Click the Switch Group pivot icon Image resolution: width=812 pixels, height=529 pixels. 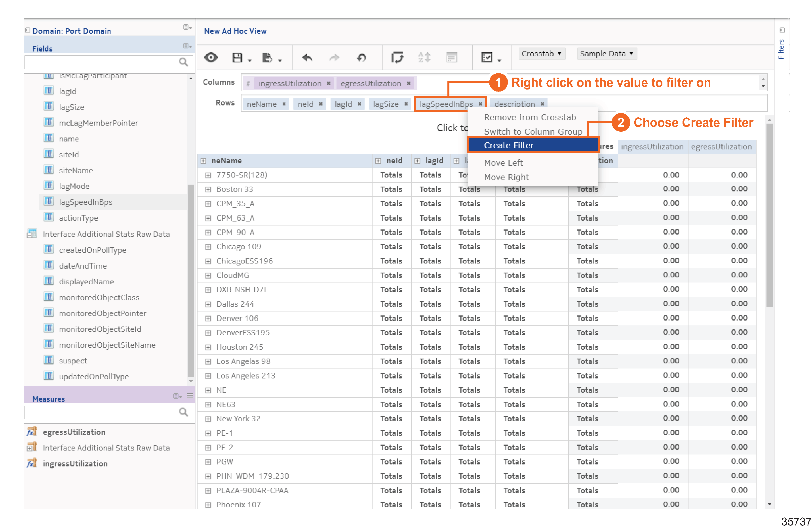point(397,58)
